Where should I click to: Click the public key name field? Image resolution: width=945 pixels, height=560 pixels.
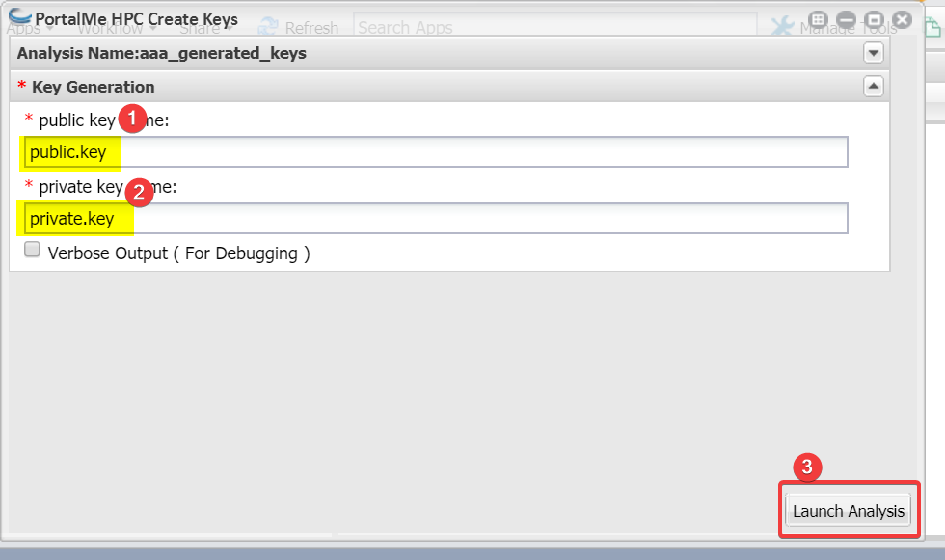[x=436, y=151]
